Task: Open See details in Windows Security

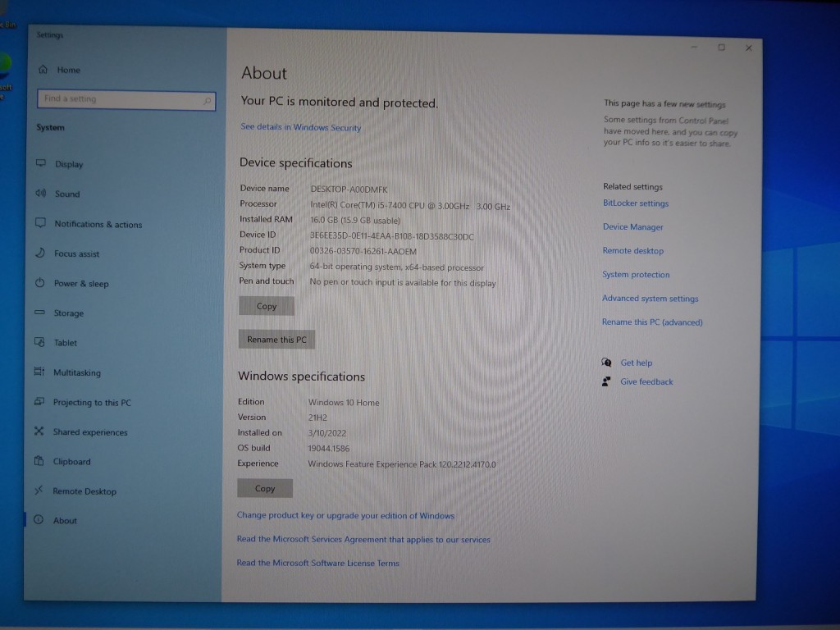Action: [x=300, y=127]
